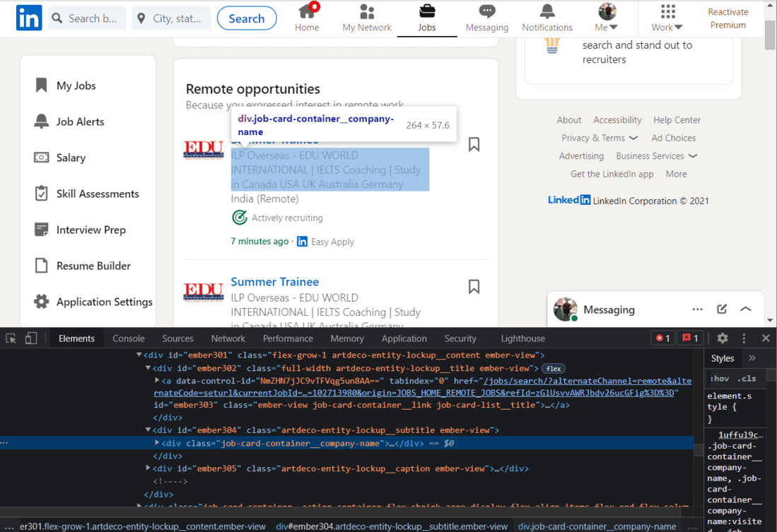Switch to DevTools Memory tab

[347, 338]
